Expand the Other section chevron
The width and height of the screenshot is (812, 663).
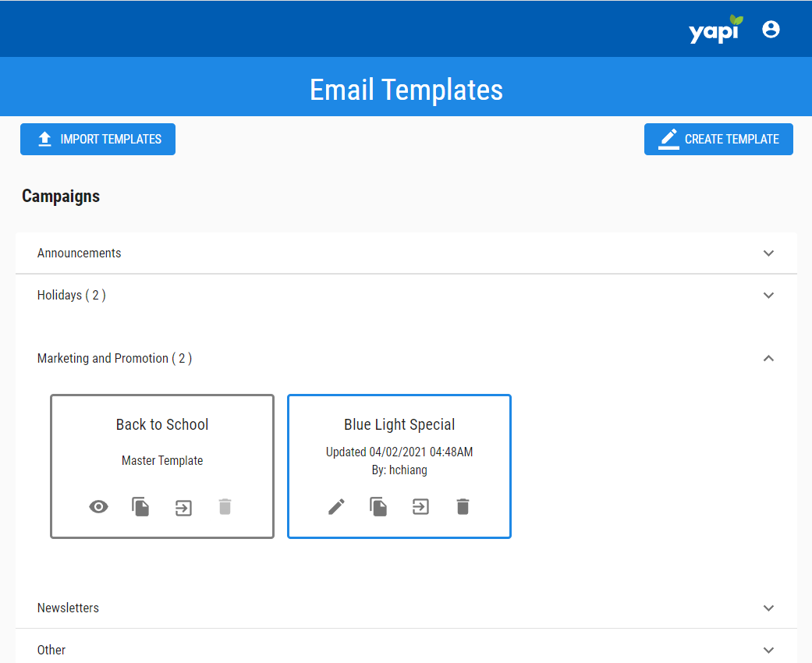coord(768,650)
